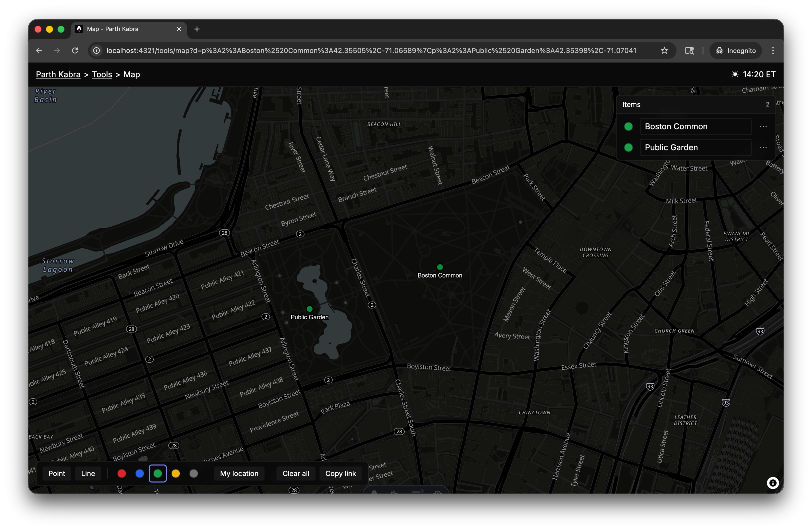Reload the page with the refresh icon
Viewport: 812px width, 531px height.
coord(75,50)
